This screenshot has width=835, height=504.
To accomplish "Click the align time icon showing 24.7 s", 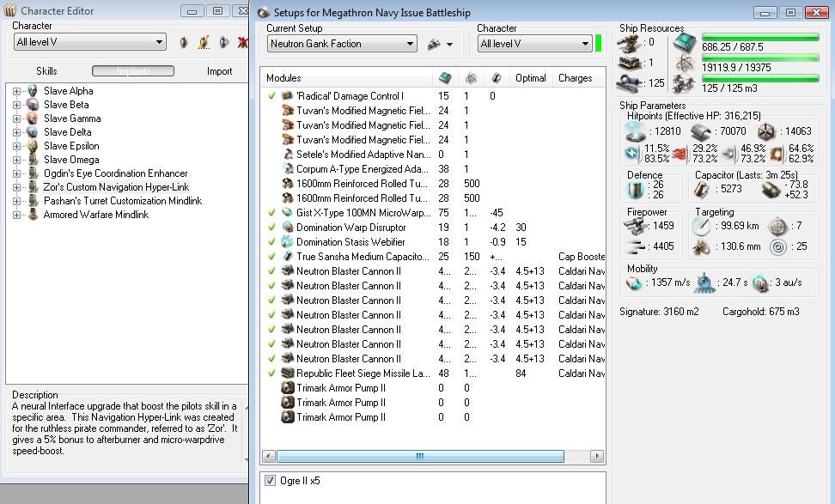I will coord(704,283).
